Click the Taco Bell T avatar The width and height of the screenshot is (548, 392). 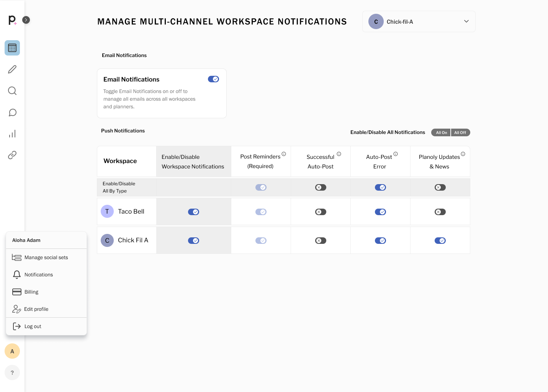[x=107, y=211]
